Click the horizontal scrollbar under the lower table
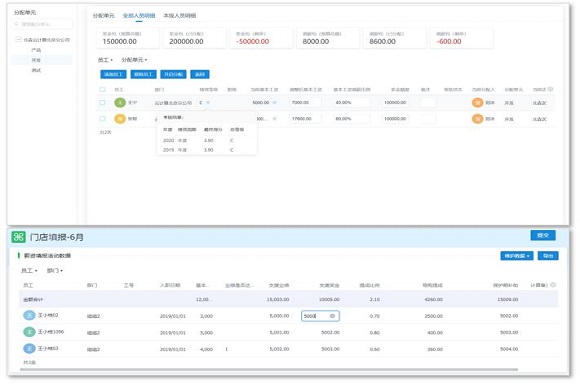Image resolution: width=580 pixels, height=385 pixels. pos(269,369)
